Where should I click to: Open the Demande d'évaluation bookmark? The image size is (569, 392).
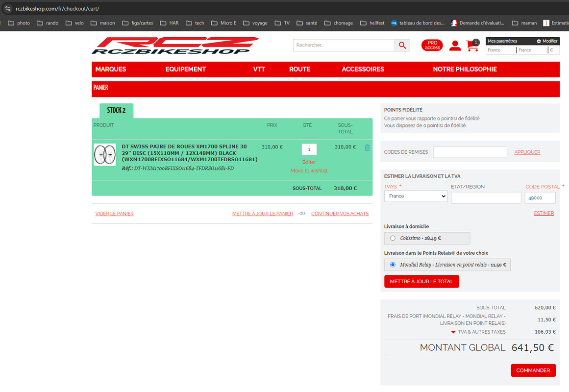pos(477,23)
